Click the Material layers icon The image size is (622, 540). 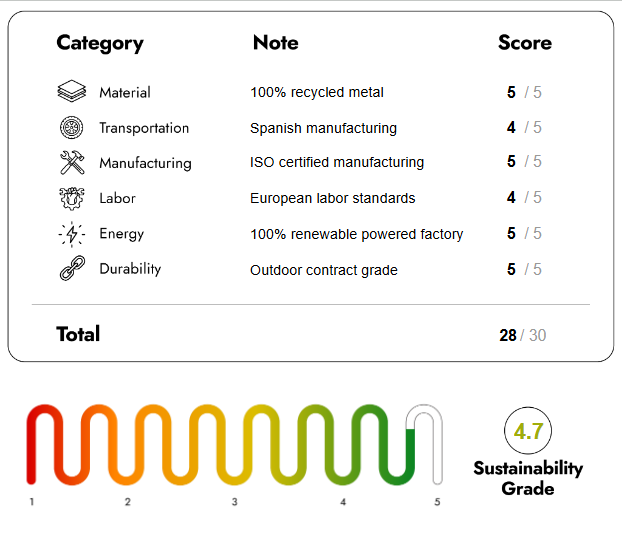point(72,92)
